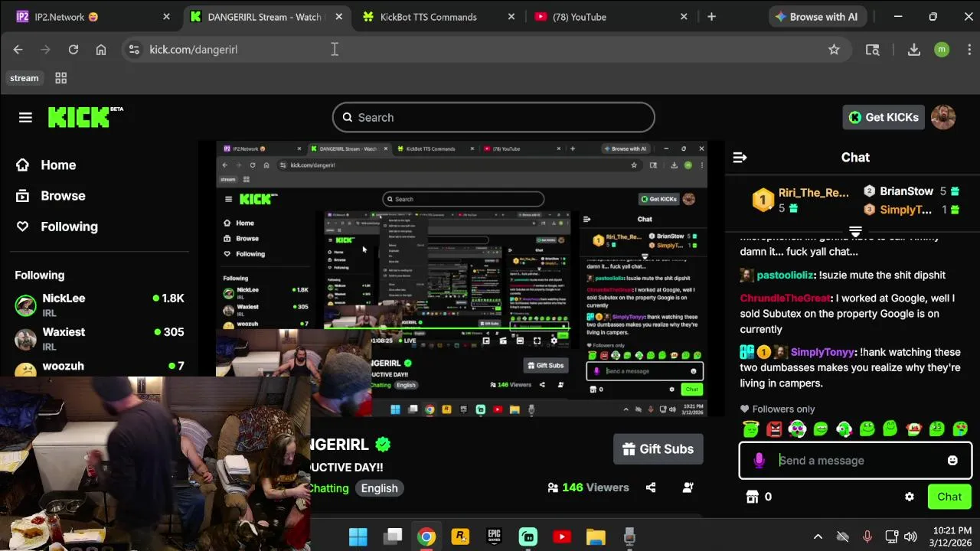Open Windows Start menu
980x551 pixels.
tap(358, 536)
